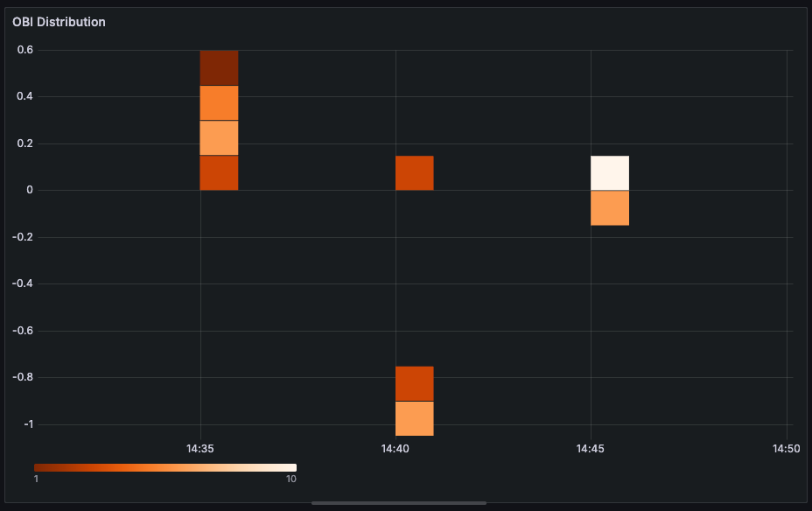Click the 14:40 dark orange cell near -0.8
Viewport: 812px width, 511px height.
click(x=414, y=383)
